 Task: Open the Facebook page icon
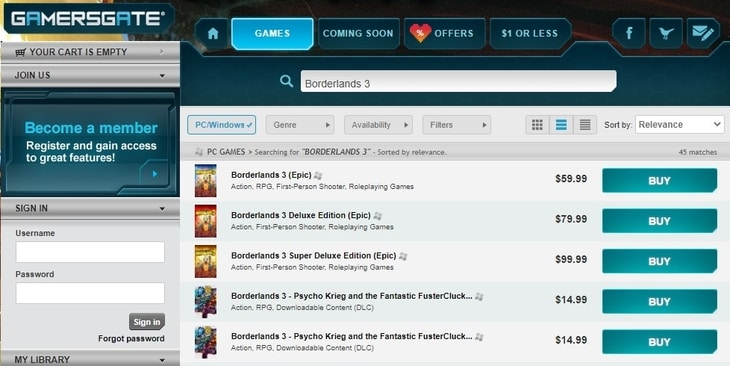click(x=629, y=33)
